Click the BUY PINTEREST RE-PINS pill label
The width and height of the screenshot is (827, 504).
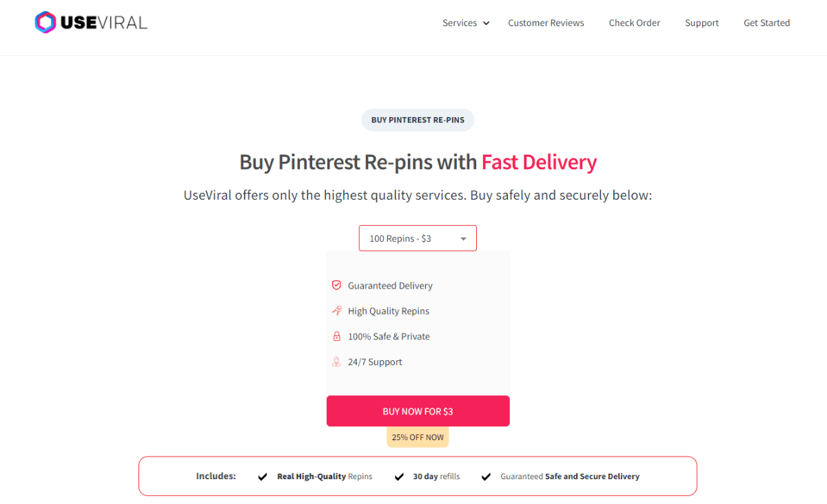coord(418,119)
